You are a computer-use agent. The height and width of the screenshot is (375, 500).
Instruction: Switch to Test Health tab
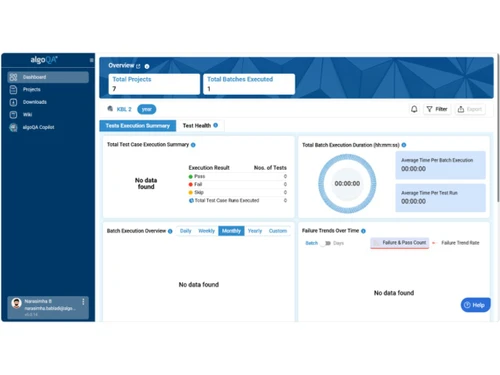200,126
